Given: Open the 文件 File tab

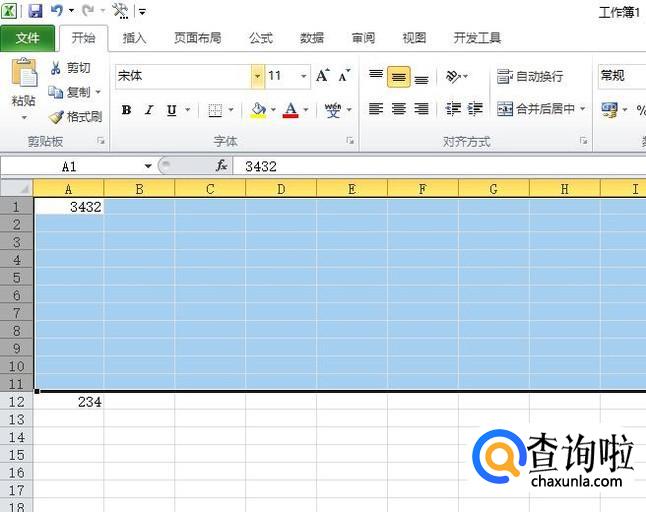Looking at the screenshot, I should 27,38.
